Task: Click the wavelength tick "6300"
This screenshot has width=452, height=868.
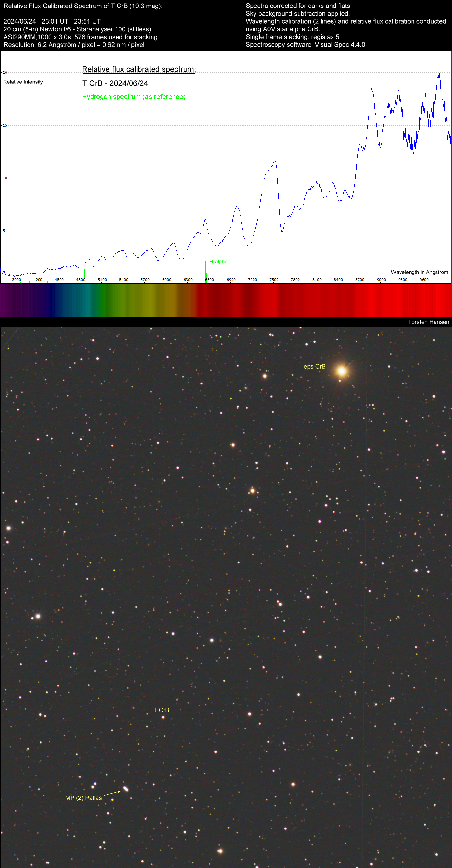Action: (188, 280)
